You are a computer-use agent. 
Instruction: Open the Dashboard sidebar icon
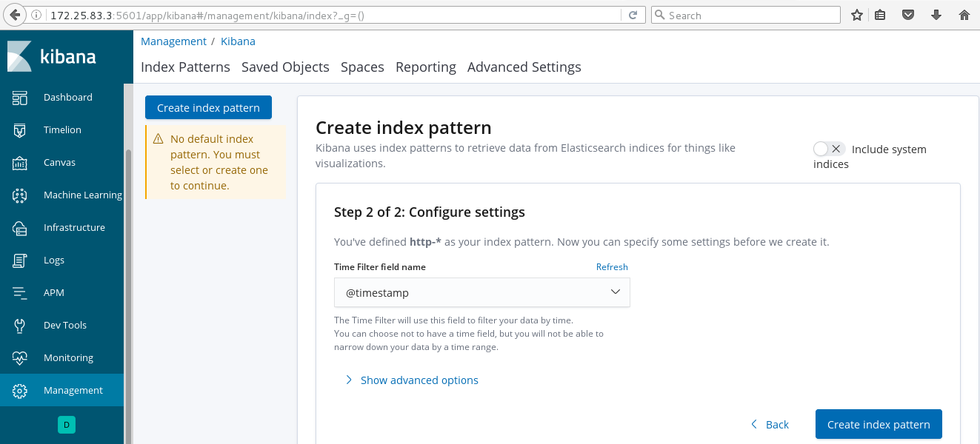coord(20,98)
